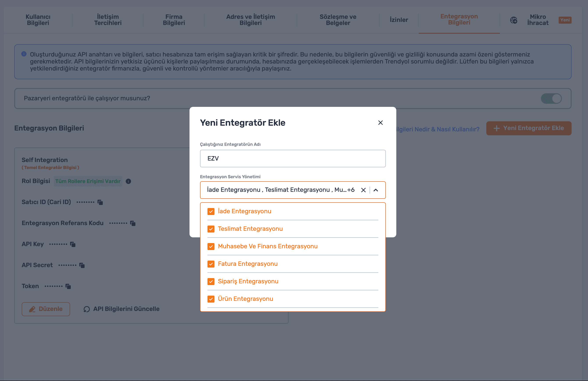Switch to İletişim Tercihleri tab
This screenshot has height=381, width=588.
(108, 20)
